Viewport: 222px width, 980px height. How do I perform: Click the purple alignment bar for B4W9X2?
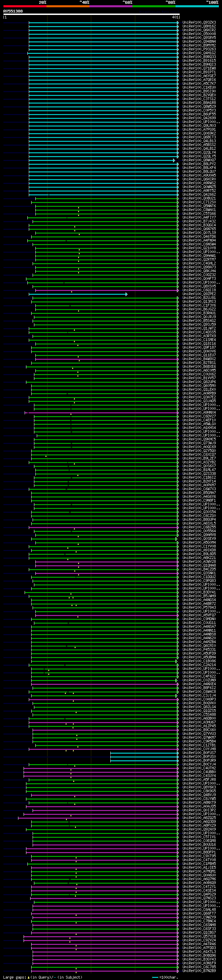point(106,359)
